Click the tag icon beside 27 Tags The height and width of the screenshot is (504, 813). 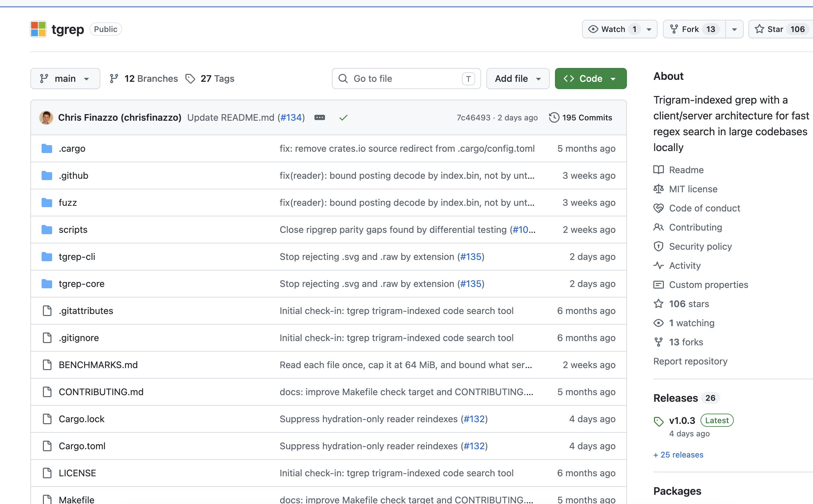coord(190,79)
